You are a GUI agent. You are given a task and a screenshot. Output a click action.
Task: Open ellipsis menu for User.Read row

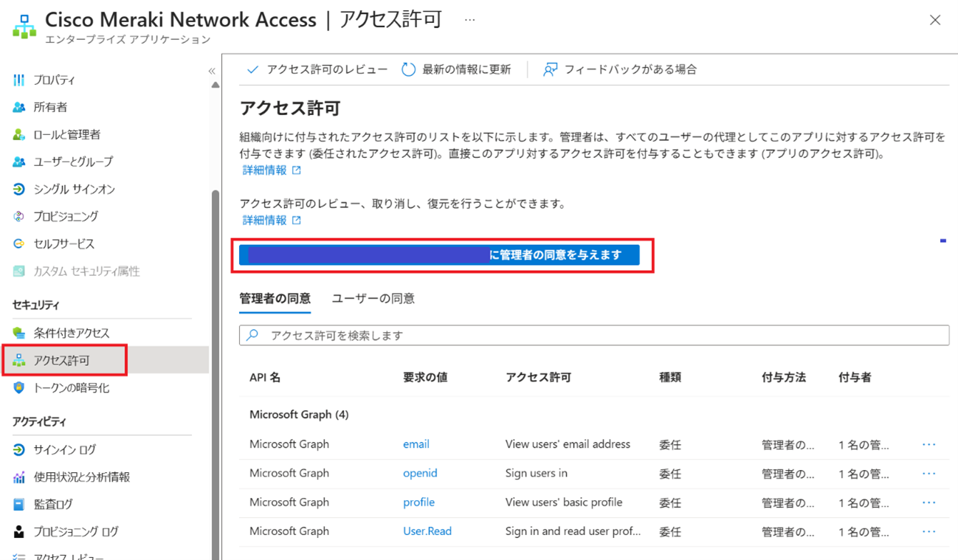[928, 531]
